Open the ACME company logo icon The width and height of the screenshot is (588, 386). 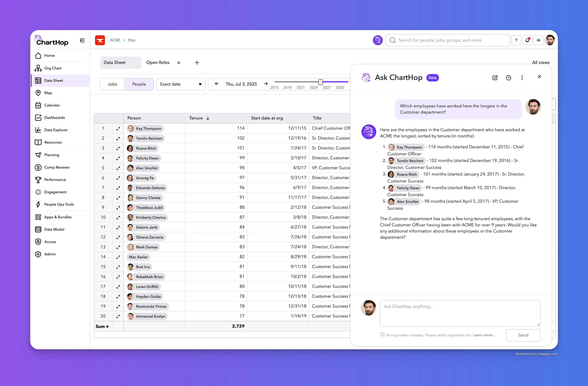[x=100, y=40]
